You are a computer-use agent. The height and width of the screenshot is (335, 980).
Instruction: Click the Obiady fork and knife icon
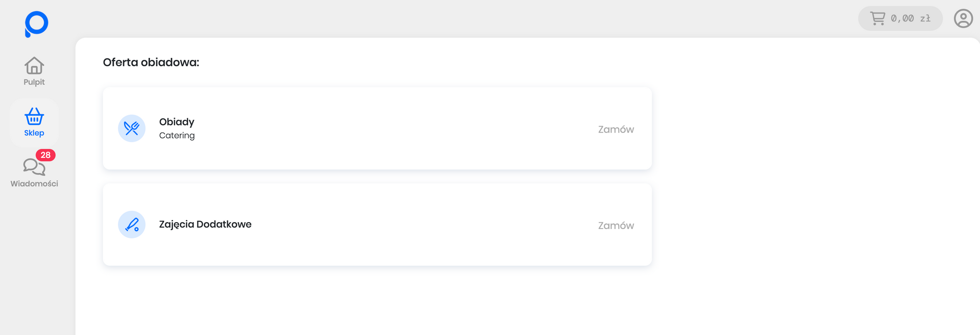[132, 129]
